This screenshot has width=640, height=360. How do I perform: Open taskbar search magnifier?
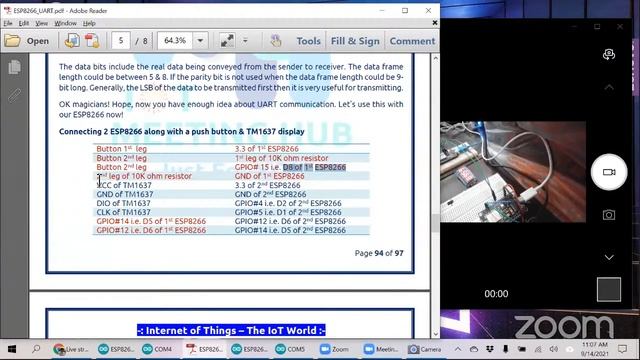pos(36,349)
